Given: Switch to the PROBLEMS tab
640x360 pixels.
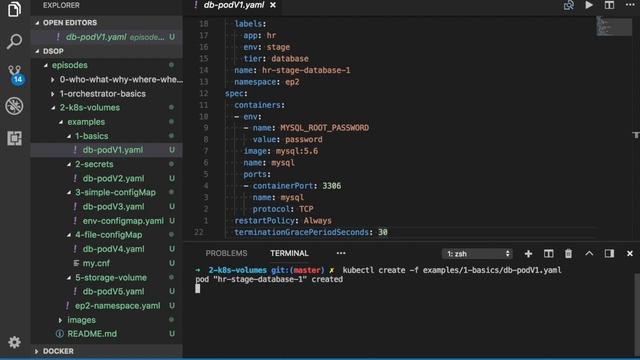Looking at the screenshot, I should [226, 253].
